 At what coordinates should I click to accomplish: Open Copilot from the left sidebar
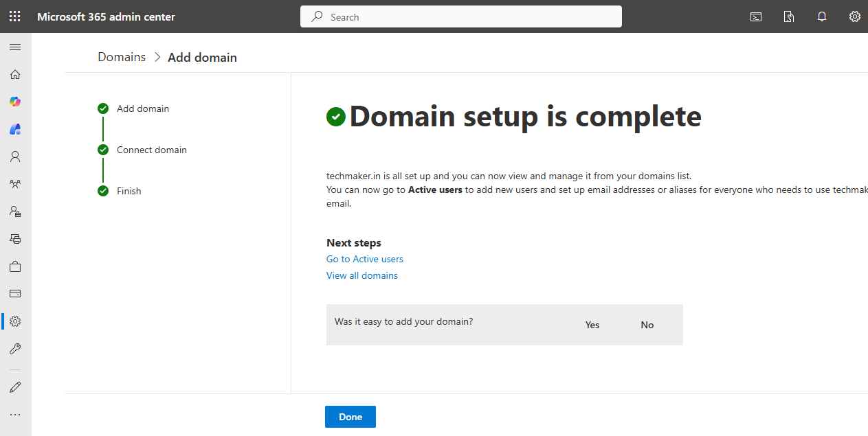click(x=15, y=102)
